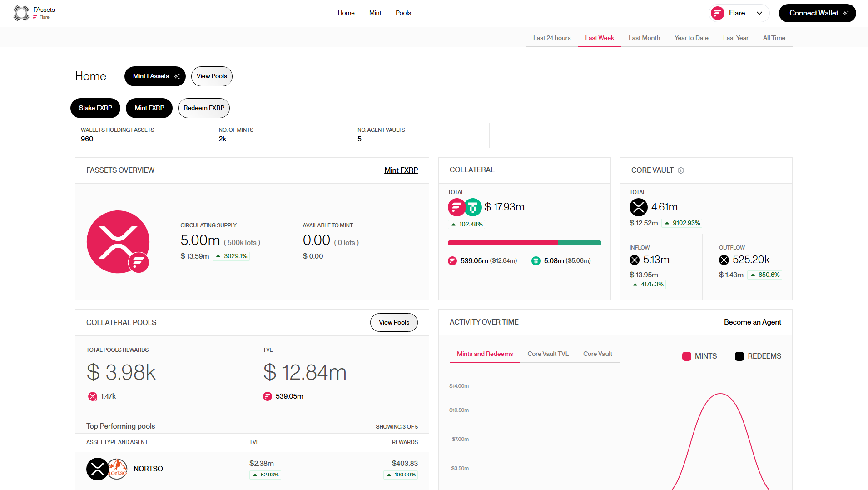Click the Stake FXRP button
868x490 pixels.
click(x=95, y=108)
